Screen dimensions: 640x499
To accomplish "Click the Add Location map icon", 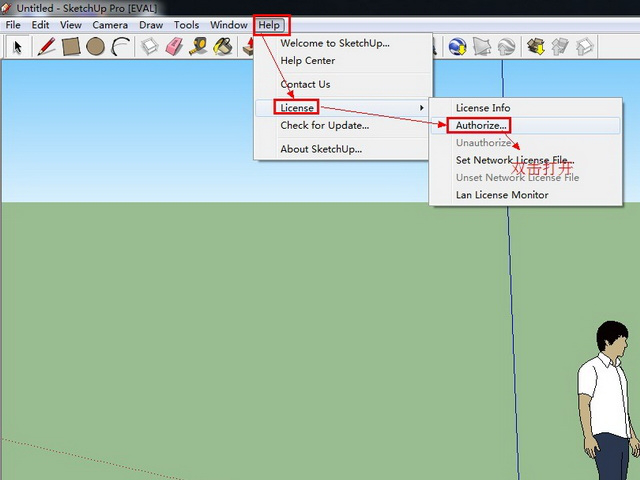I will 482,47.
